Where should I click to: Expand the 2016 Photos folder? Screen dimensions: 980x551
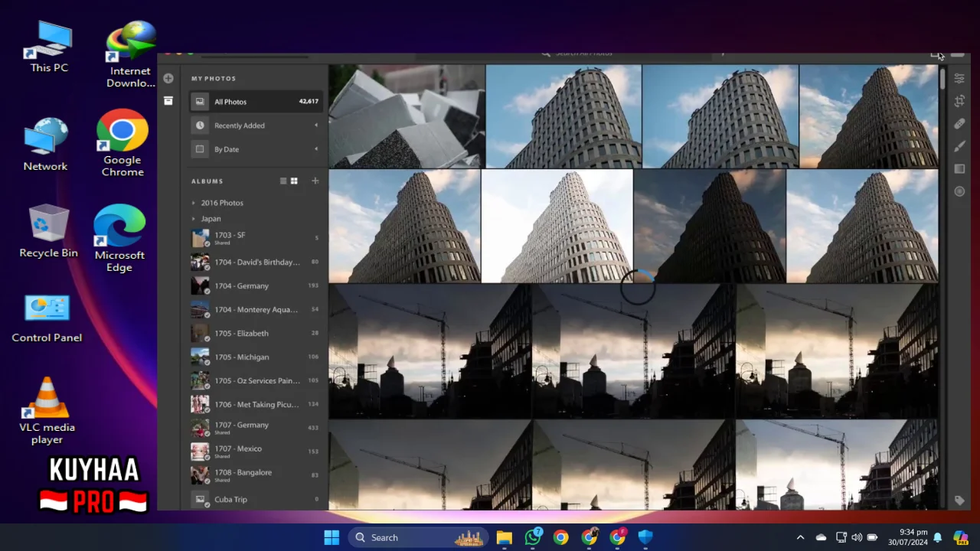[194, 203]
